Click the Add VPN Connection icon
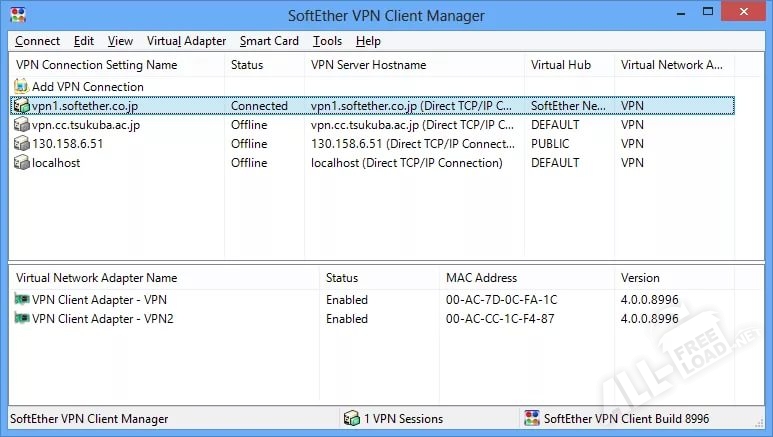The image size is (773, 437). 22,87
